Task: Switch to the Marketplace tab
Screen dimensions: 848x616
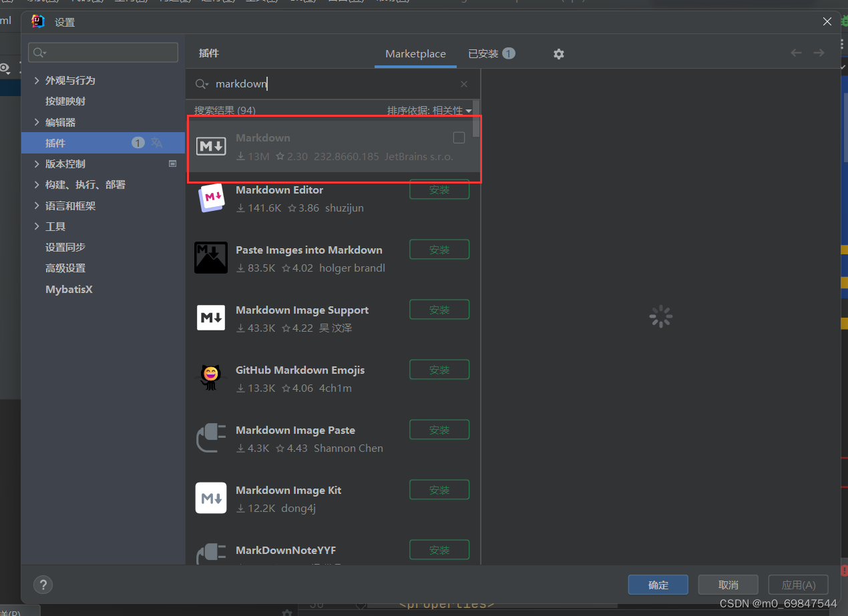Action: (415, 54)
